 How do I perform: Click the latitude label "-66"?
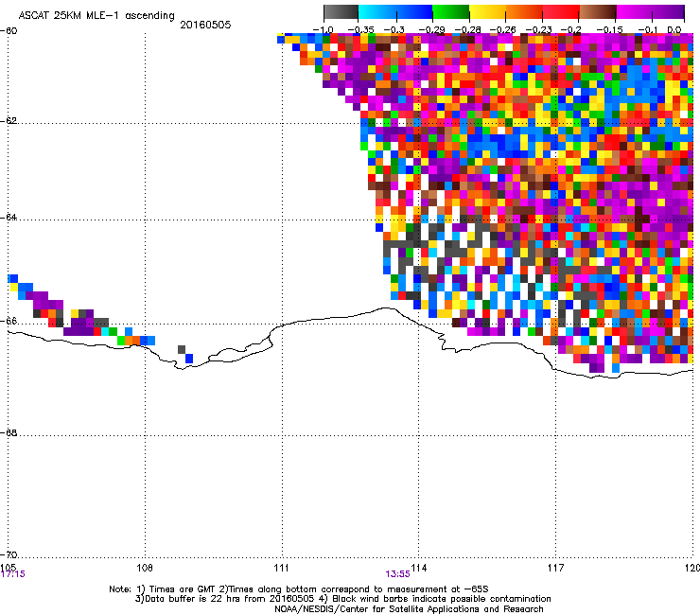9,321
